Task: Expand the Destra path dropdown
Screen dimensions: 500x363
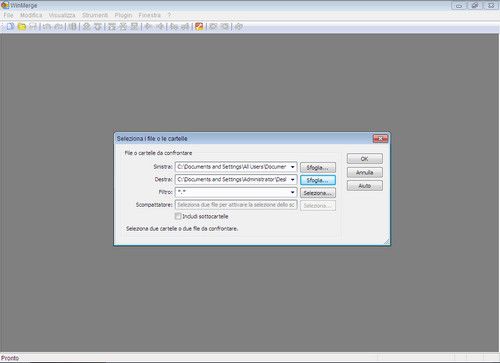Action: coord(292,180)
